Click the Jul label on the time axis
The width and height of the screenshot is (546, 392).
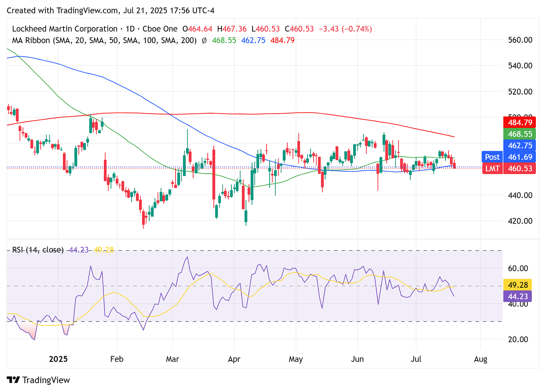(416, 359)
